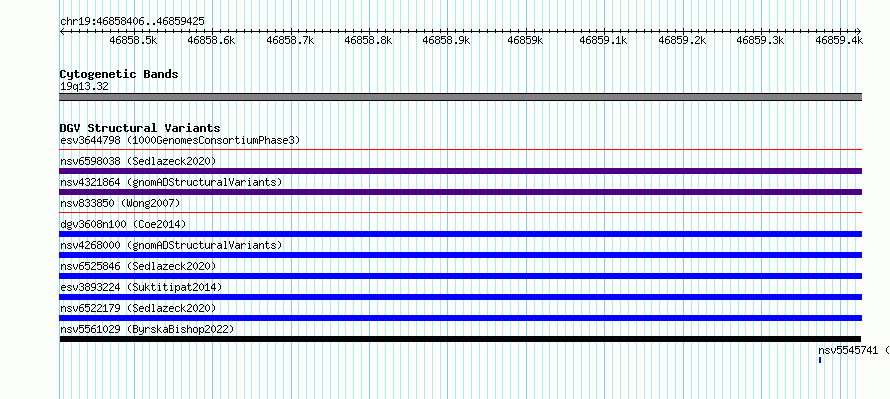Click the chr19:46858406..46859425 region label
The image size is (890, 399).
click(x=132, y=22)
